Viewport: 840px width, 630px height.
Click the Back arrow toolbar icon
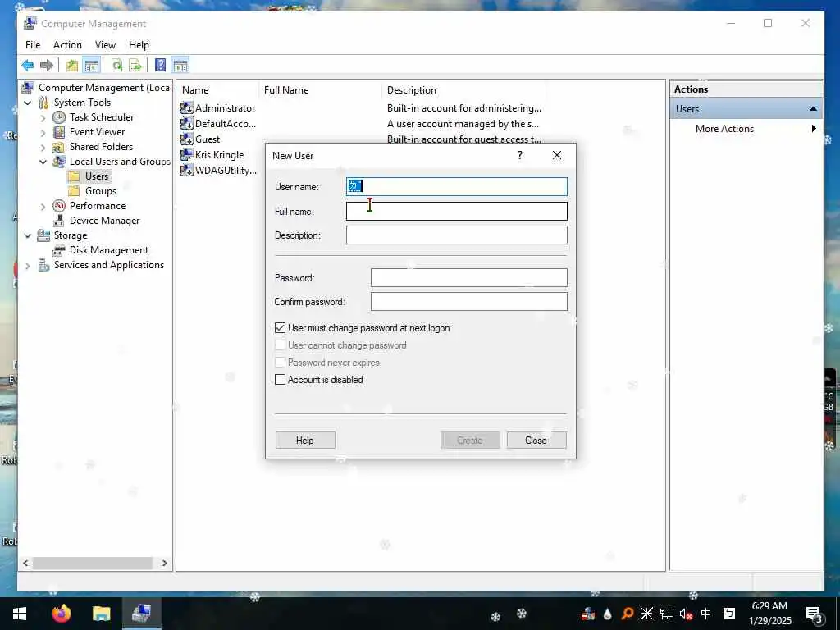(x=28, y=66)
